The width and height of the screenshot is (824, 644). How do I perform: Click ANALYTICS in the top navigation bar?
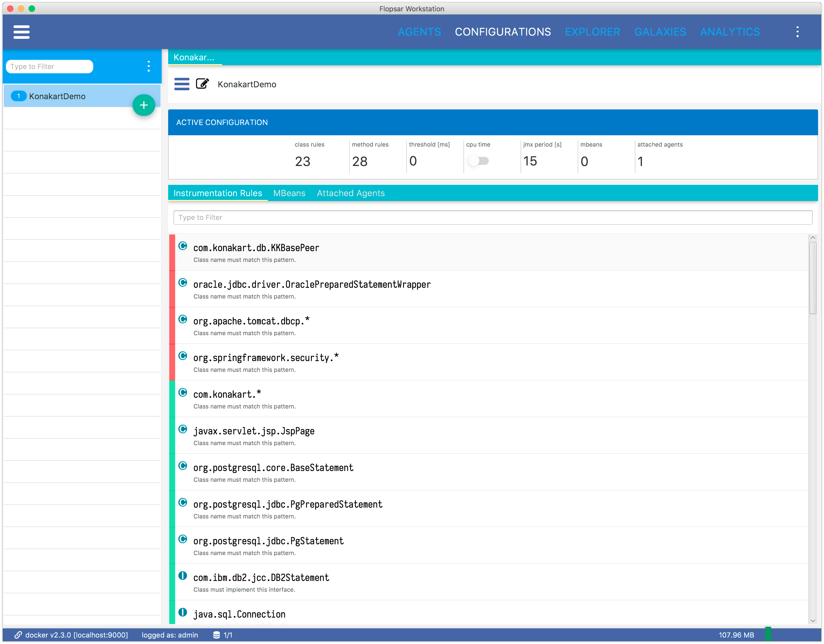pyautogui.click(x=730, y=32)
